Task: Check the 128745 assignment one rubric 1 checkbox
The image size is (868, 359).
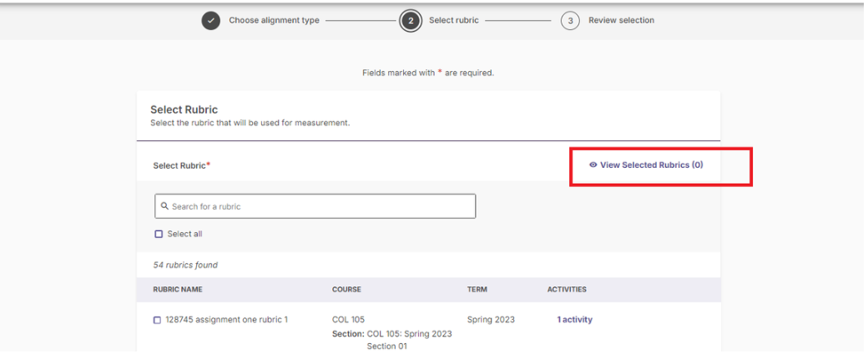Action: click(x=157, y=320)
